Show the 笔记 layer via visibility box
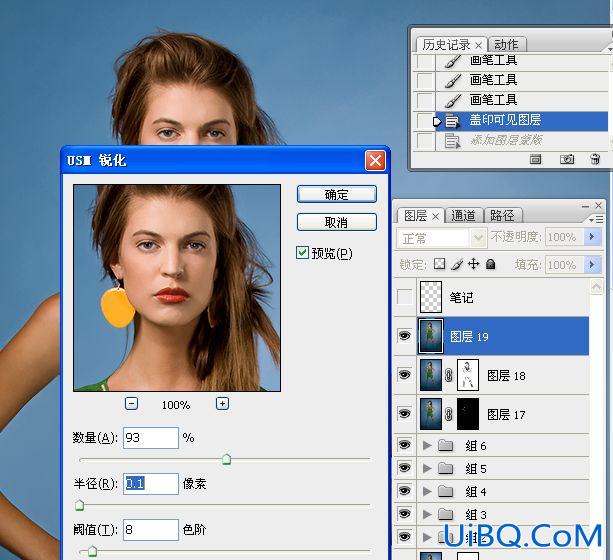The width and height of the screenshot is (613, 560). click(x=405, y=296)
